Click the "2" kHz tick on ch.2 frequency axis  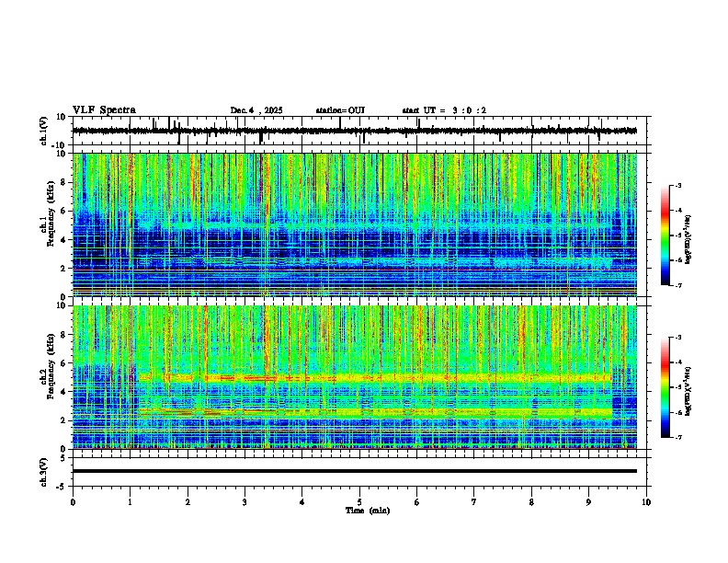64,420
